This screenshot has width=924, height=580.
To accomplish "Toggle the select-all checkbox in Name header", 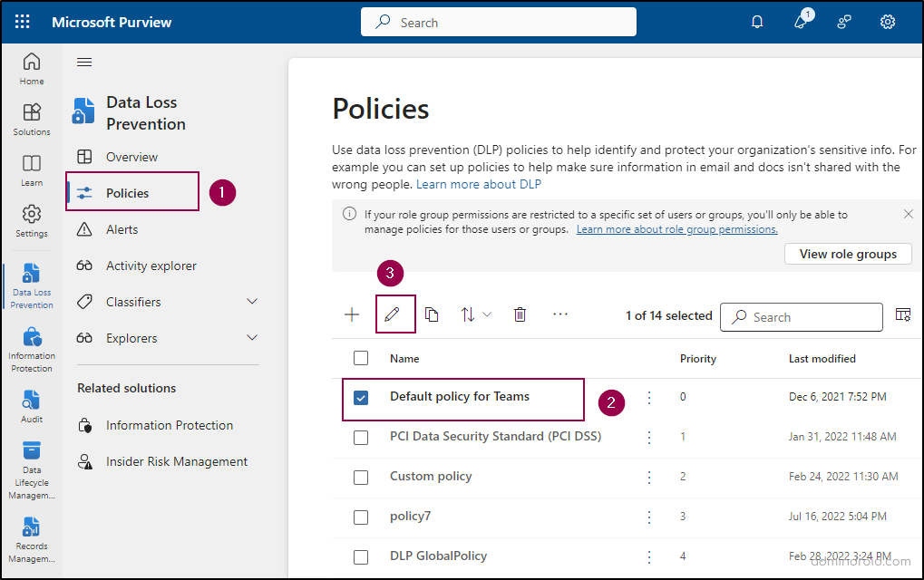I will point(361,358).
